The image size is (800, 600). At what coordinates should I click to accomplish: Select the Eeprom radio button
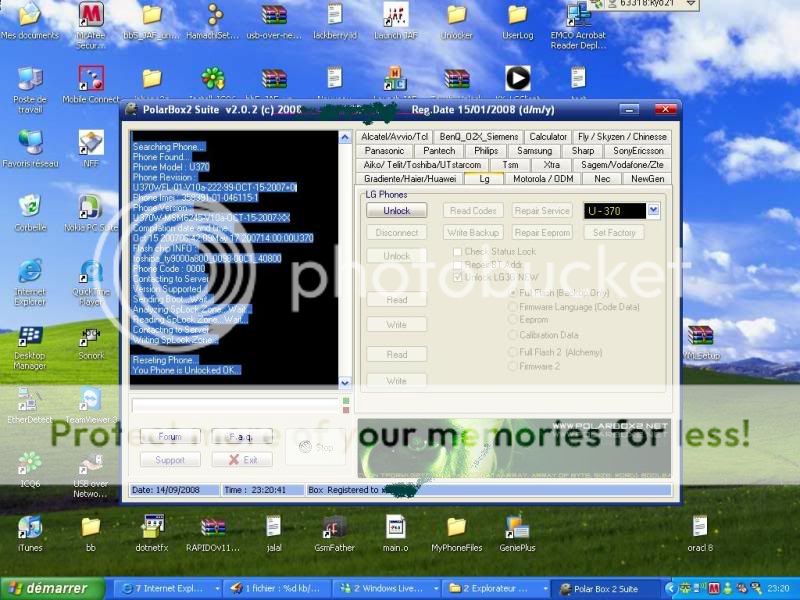tap(513, 319)
